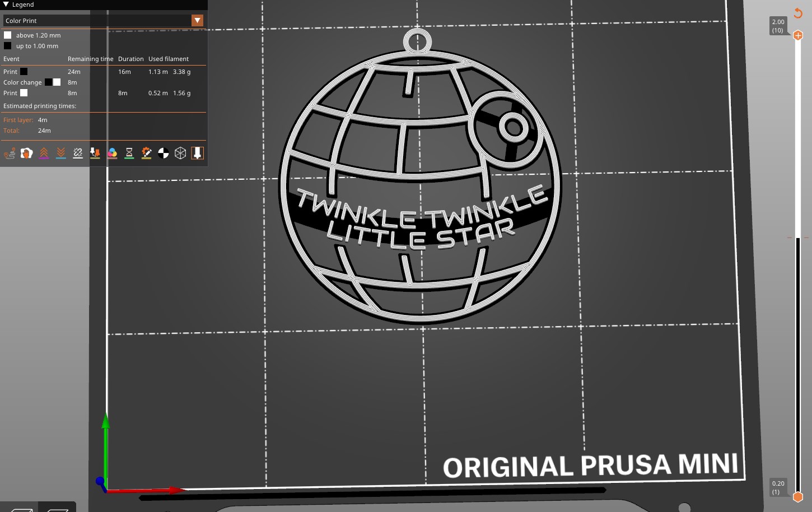Click '1.13 m' filament length value
Viewport: 812px width, 512px height.
(158, 72)
